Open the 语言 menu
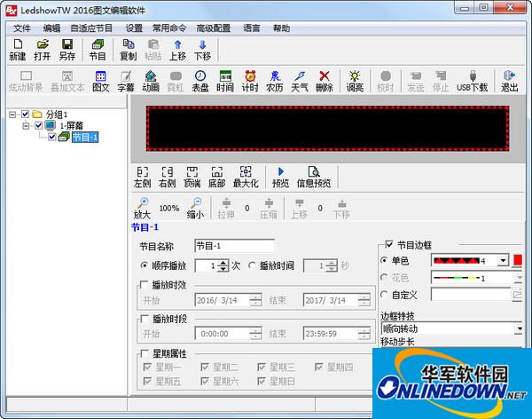The height and width of the screenshot is (419, 532). 252,28
